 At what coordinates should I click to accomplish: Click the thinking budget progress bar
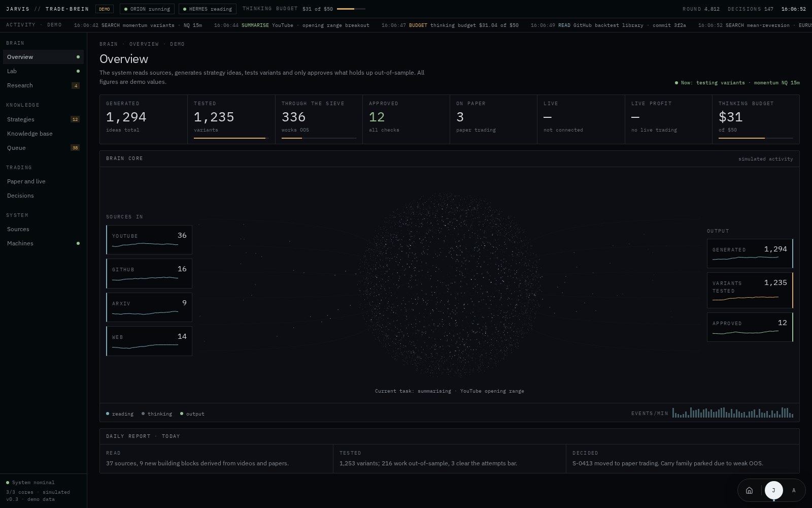[351, 9]
